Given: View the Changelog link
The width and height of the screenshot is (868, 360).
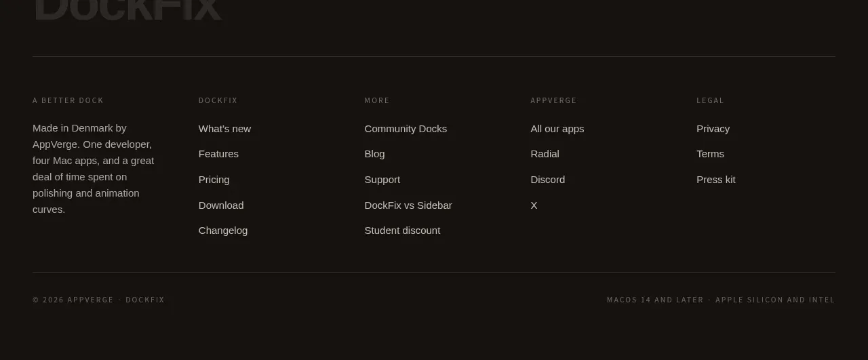Looking at the screenshot, I should [x=223, y=231].
